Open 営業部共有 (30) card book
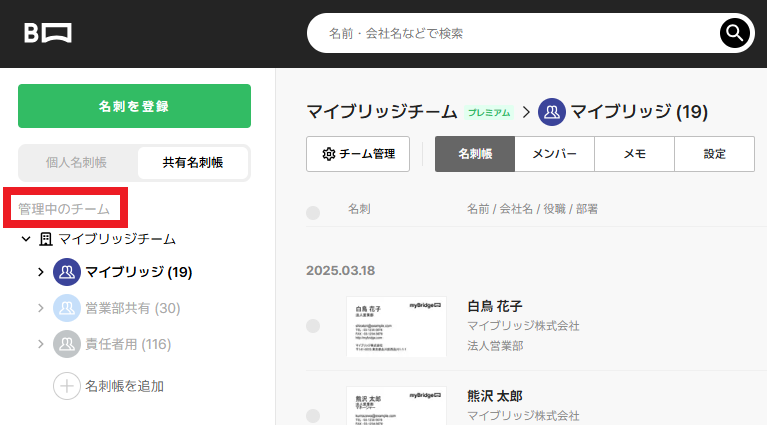This screenshot has width=767, height=425. 133,308
